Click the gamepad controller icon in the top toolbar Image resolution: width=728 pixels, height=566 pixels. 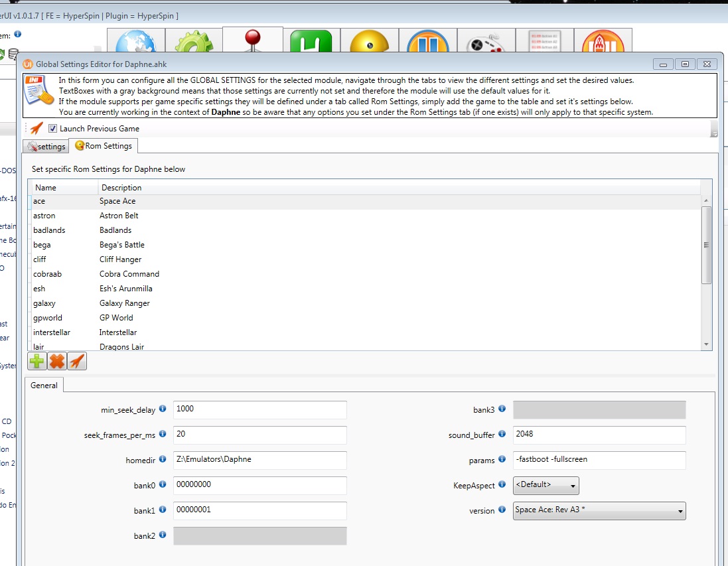484,44
